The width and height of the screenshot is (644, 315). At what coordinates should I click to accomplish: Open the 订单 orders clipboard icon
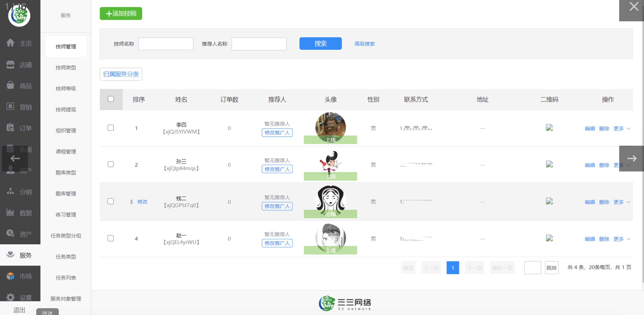[x=10, y=128]
